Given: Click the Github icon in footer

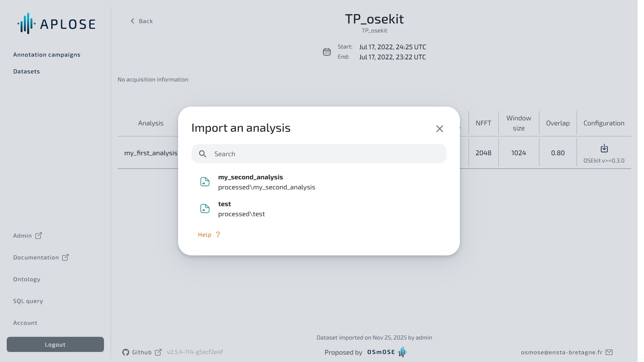Looking at the screenshot, I should (x=126, y=352).
